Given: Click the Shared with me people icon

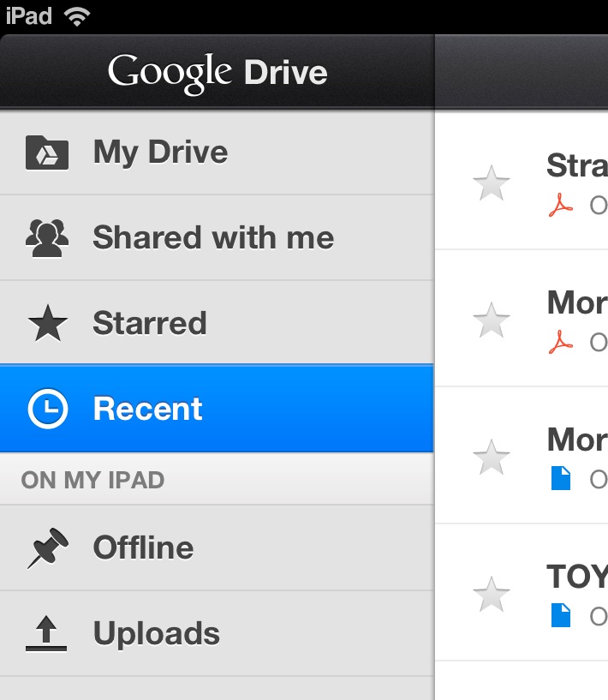Looking at the screenshot, I should coord(47,238).
